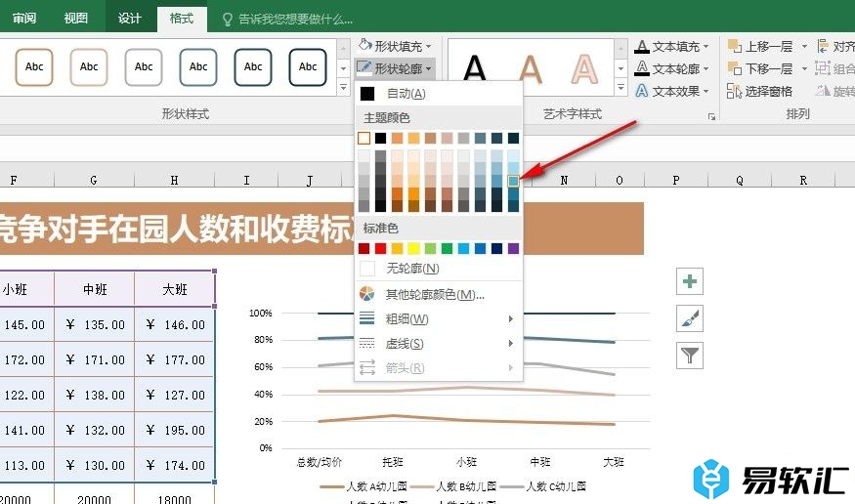The image size is (855, 504).
Task: Choose the dark red standard color
Action: 363,248
